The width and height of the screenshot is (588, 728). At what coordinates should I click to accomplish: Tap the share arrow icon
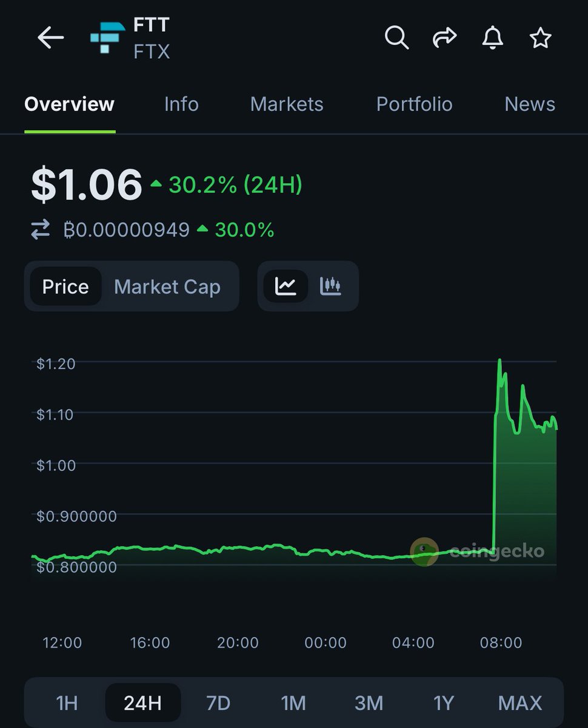pyautogui.click(x=444, y=38)
